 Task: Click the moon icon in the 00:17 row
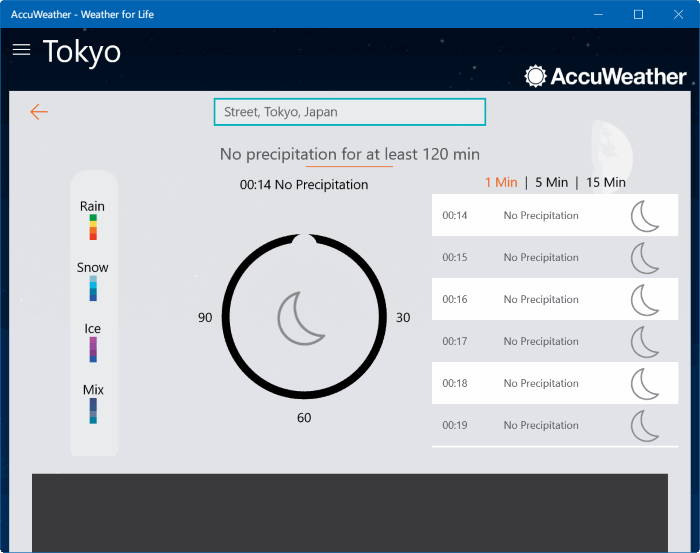tap(645, 341)
